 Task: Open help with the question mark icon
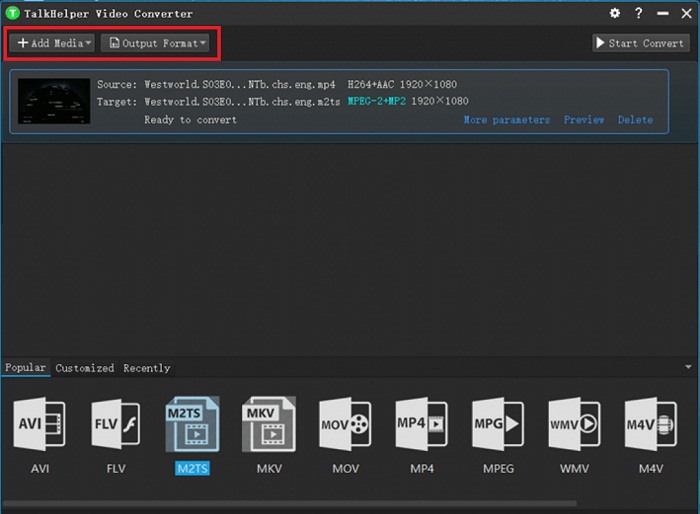click(639, 13)
